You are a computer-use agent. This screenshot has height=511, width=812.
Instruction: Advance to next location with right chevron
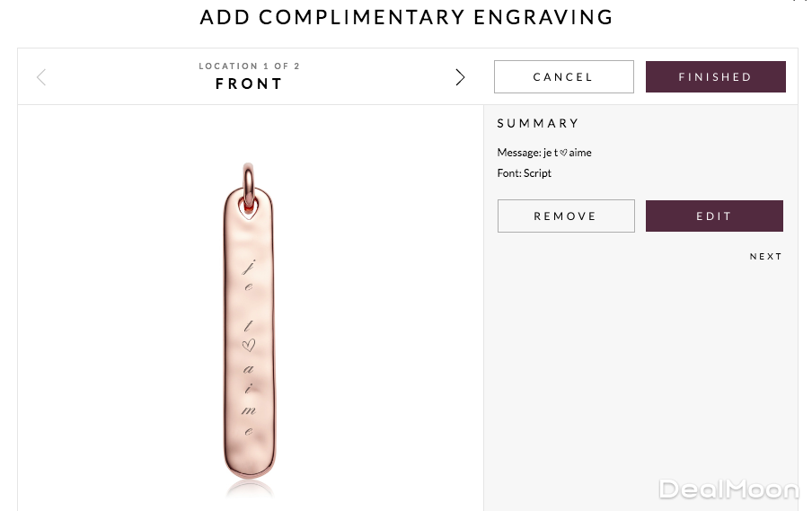(460, 77)
